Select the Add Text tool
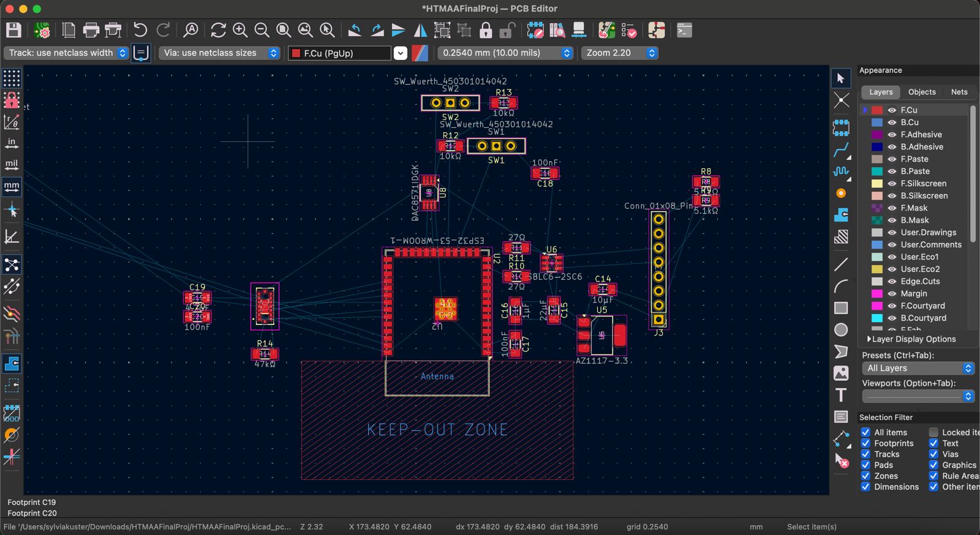The height and width of the screenshot is (535, 980). [x=841, y=395]
